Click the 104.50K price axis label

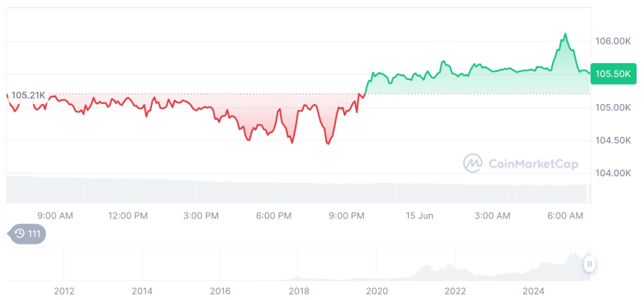(613, 140)
